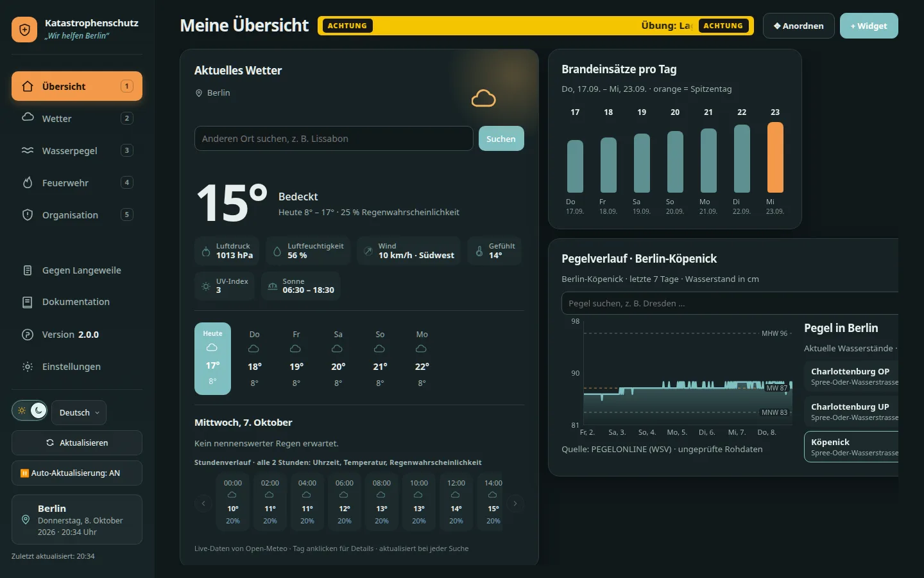Image resolution: width=924 pixels, height=578 pixels.
Task: Click the orange bar for Mi 23.09.
Action: (x=775, y=157)
